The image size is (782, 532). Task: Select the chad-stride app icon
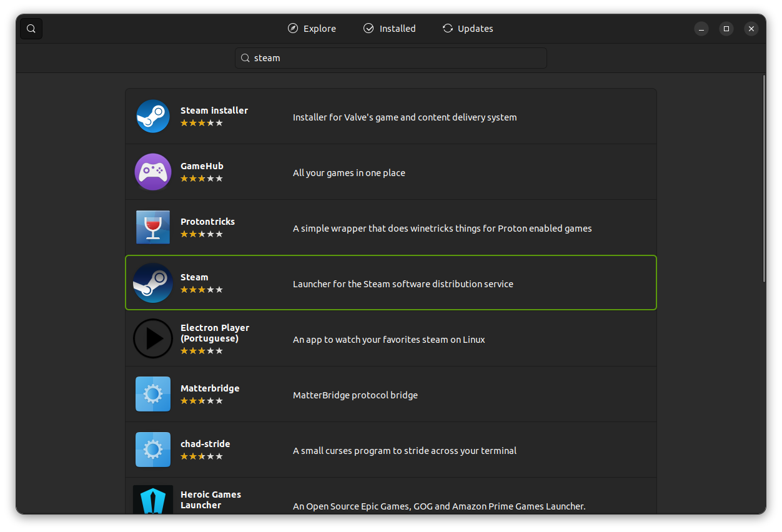(x=153, y=450)
